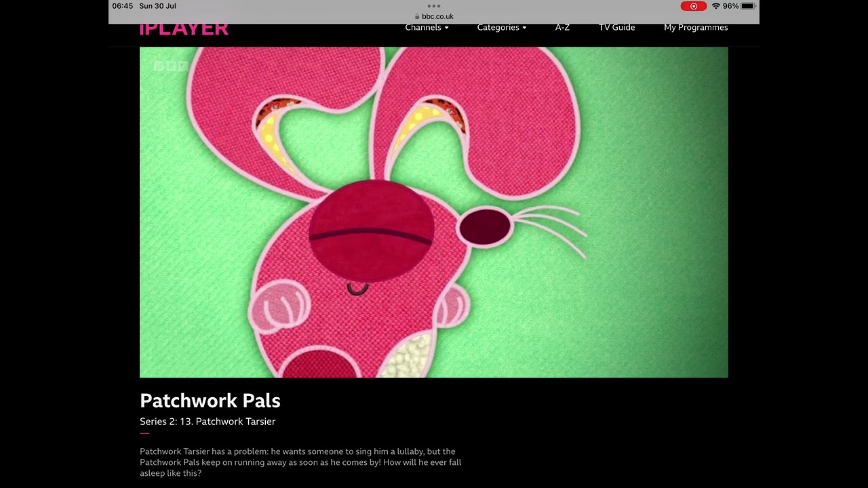
Task: Expand the Categories dropdown
Action: click(x=502, y=27)
